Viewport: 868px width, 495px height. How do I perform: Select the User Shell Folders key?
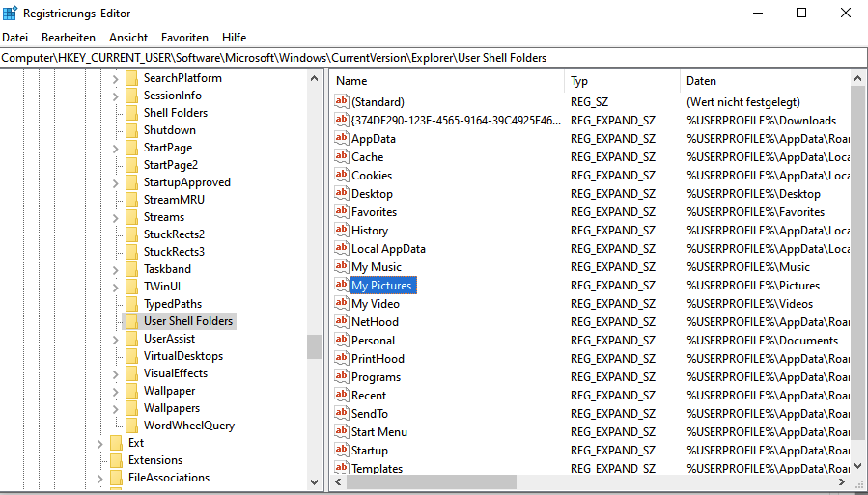[188, 320]
